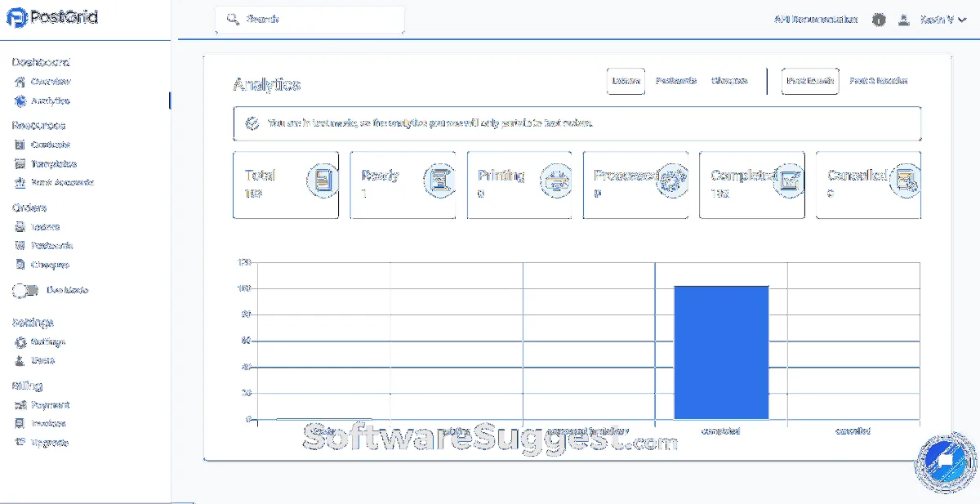This screenshot has width=980, height=504.
Task: Select the Past Month range
Action: [x=810, y=82]
